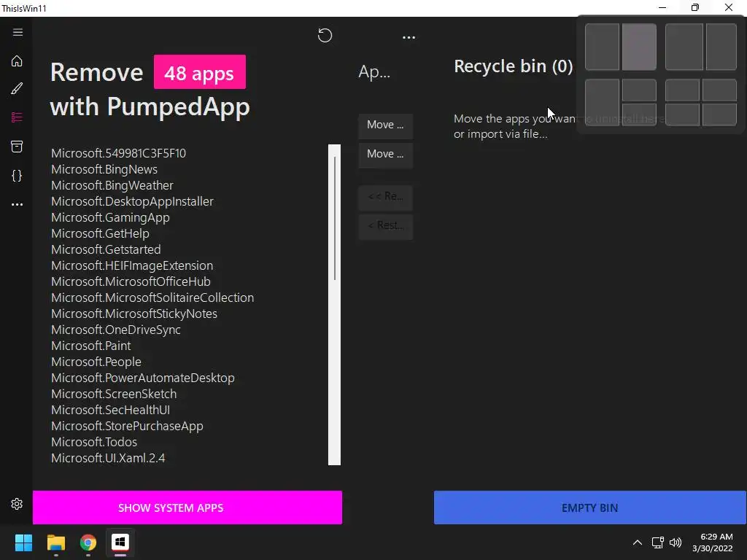The height and width of the screenshot is (560, 747).
Task: Select Microsoft.HEIFImageExtension entry
Action: point(132,265)
